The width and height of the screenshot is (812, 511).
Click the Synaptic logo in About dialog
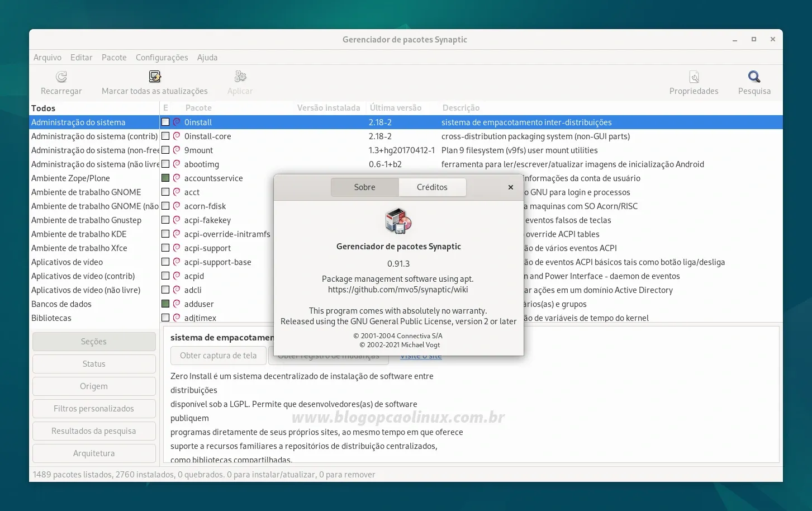point(398,221)
